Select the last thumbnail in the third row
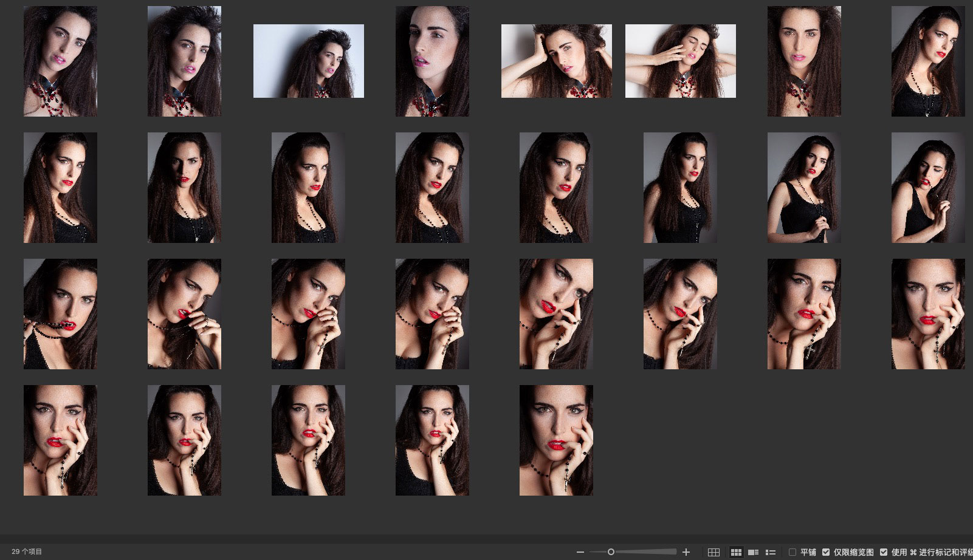 click(x=927, y=313)
